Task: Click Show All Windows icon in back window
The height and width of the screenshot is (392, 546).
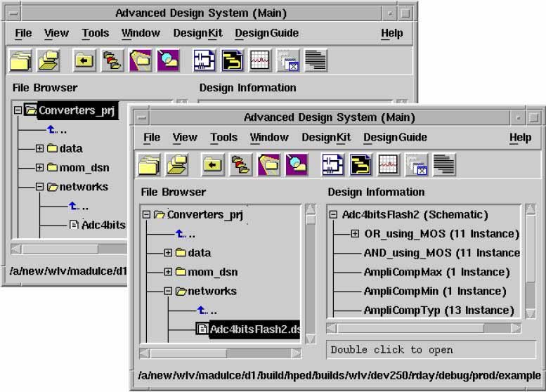Action: point(316,60)
